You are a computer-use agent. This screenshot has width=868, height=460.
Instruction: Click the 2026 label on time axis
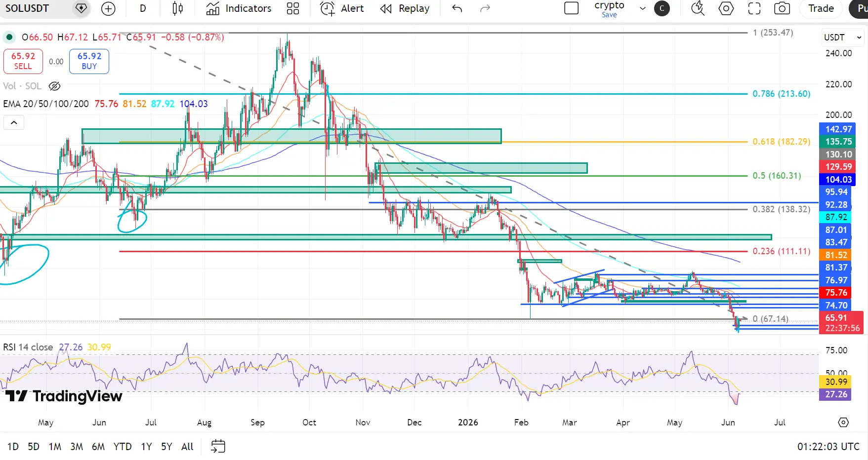point(468,422)
